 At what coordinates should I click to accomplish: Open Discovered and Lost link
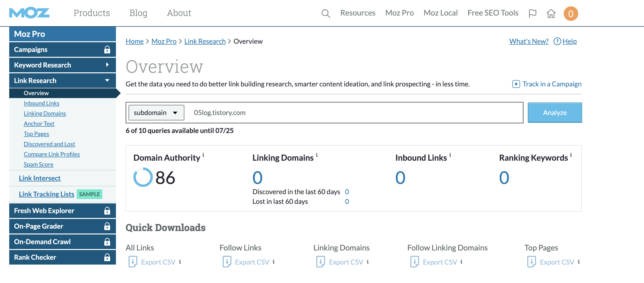point(49,144)
